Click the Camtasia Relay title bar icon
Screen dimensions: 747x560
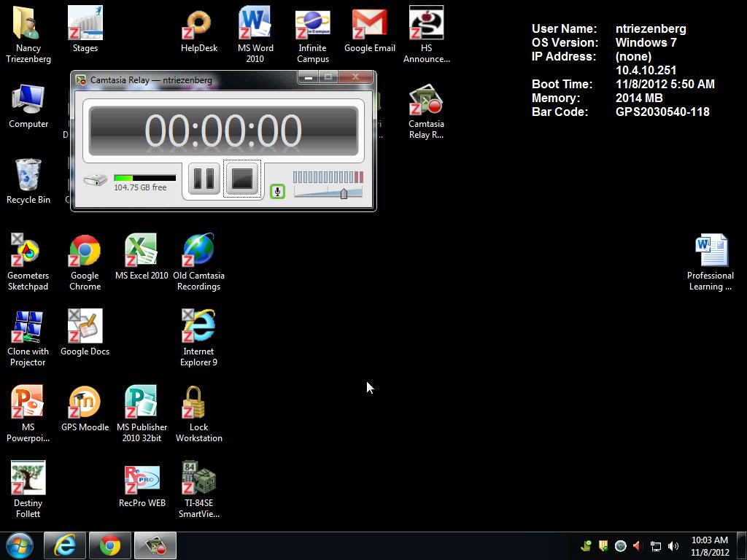point(81,80)
